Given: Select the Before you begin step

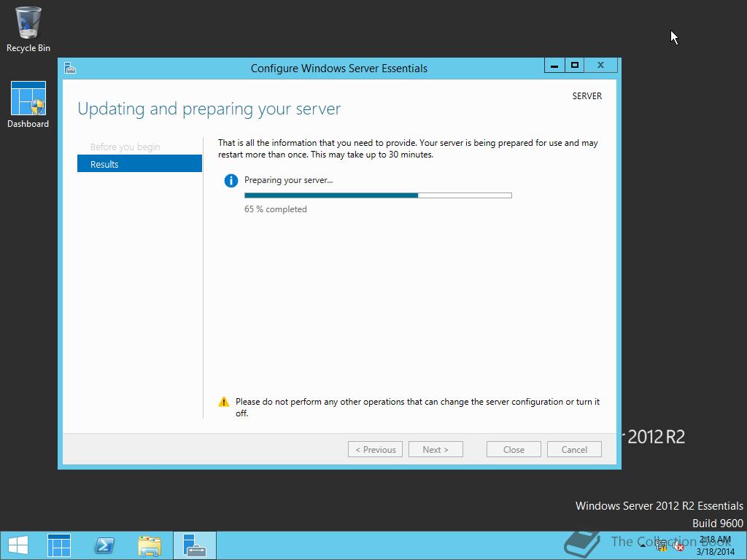Looking at the screenshot, I should point(125,147).
